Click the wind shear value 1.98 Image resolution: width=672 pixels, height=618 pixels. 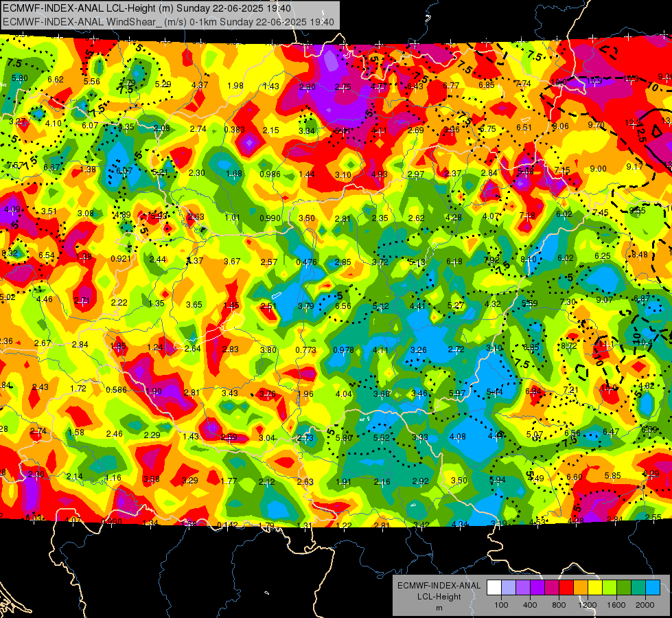(x=235, y=86)
